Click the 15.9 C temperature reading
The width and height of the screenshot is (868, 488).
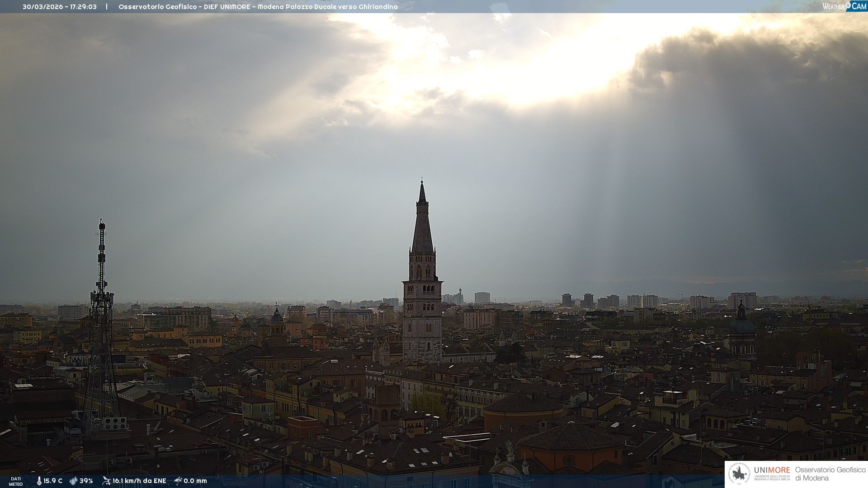(x=53, y=481)
